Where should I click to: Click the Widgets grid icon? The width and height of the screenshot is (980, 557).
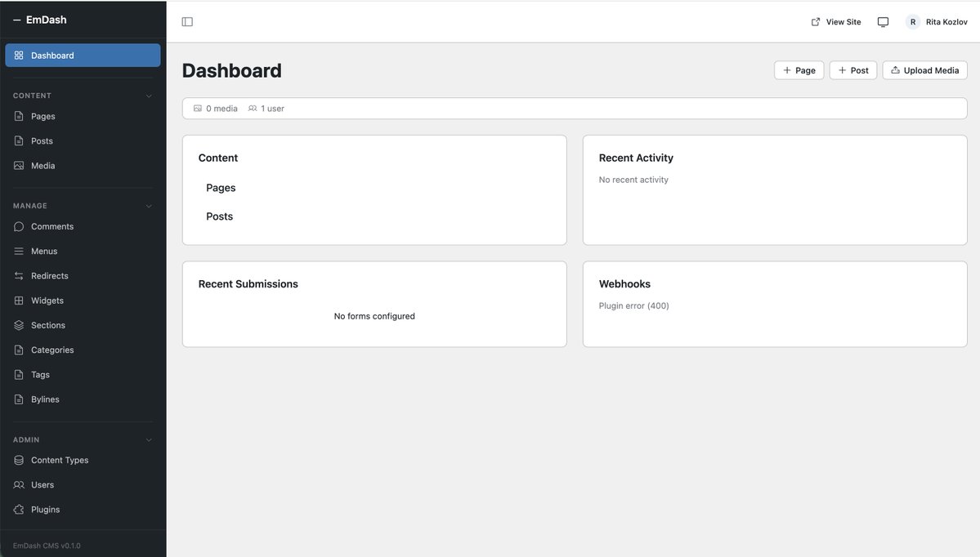[x=19, y=301]
